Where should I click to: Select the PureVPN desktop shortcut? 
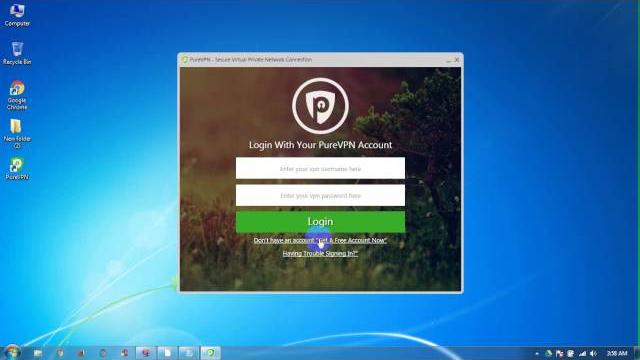pyautogui.click(x=17, y=169)
